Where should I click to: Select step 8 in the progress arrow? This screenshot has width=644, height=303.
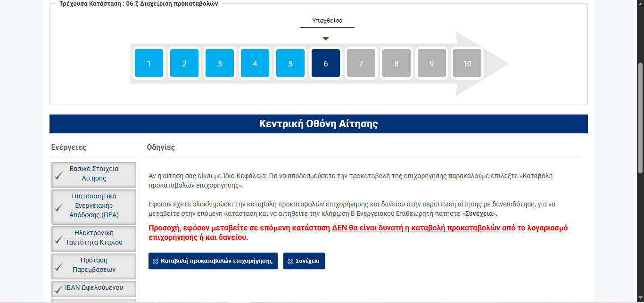(396, 64)
